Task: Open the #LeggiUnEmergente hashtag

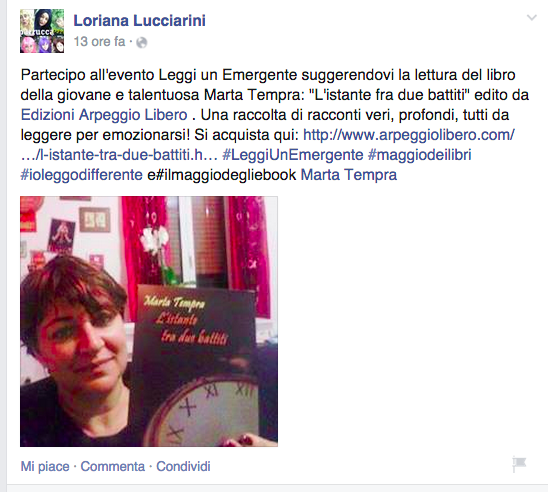Action: (293, 155)
